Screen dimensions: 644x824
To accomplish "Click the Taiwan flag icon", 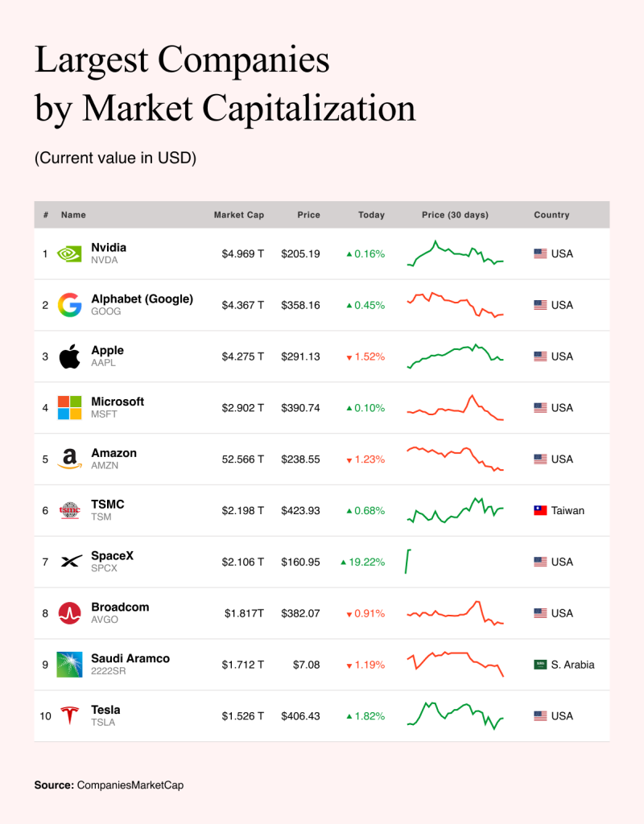I will pyautogui.click(x=540, y=510).
